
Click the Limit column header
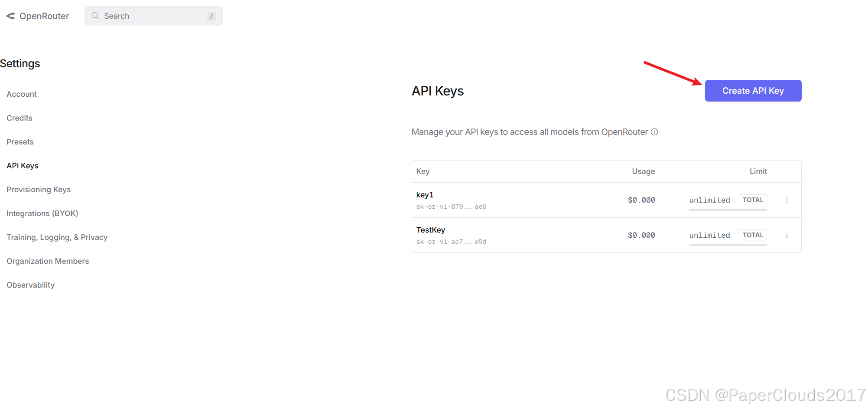coord(758,171)
